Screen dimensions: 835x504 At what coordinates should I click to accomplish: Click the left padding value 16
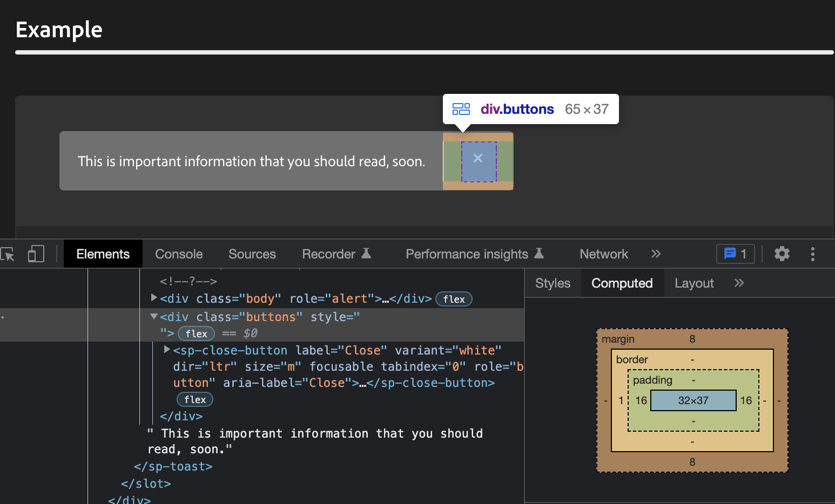coord(641,400)
